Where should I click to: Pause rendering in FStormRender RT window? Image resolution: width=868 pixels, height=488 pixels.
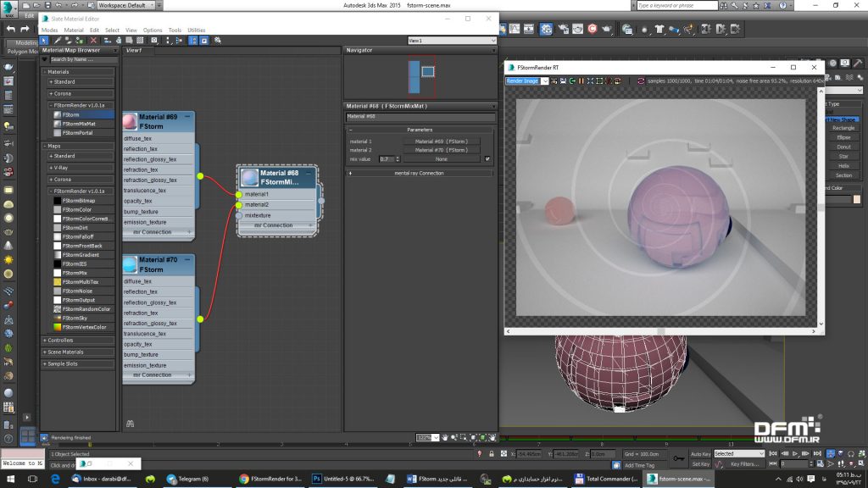pos(581,80)
